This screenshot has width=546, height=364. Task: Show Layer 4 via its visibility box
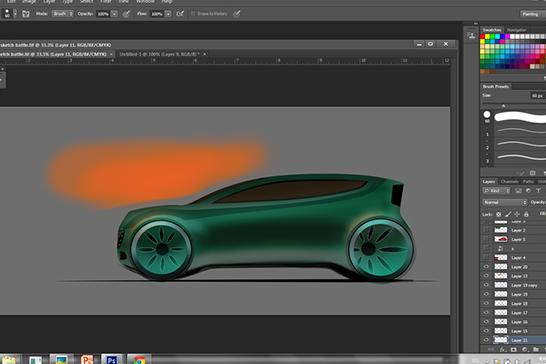tap(486, 257)
